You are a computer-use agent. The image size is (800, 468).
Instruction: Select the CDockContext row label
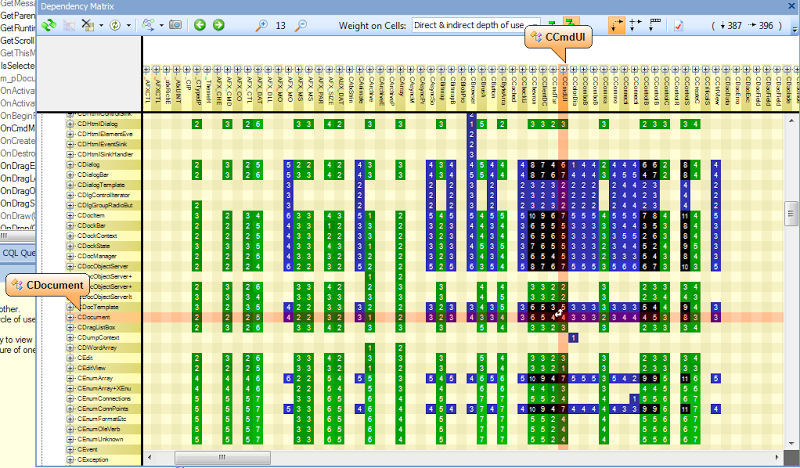tap(97, 236)
